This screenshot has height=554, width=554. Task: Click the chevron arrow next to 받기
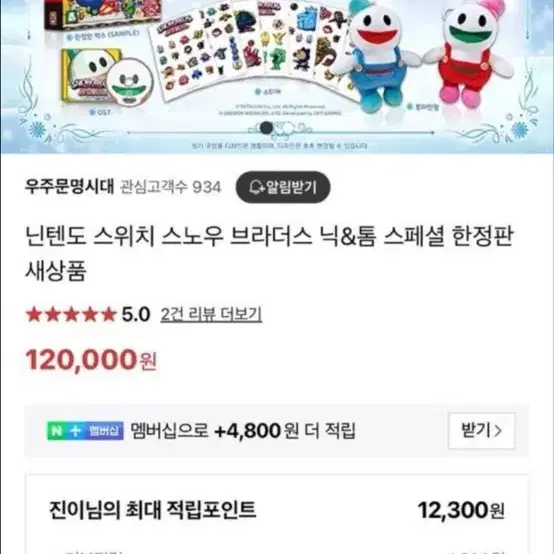click(x=498, y=431)
